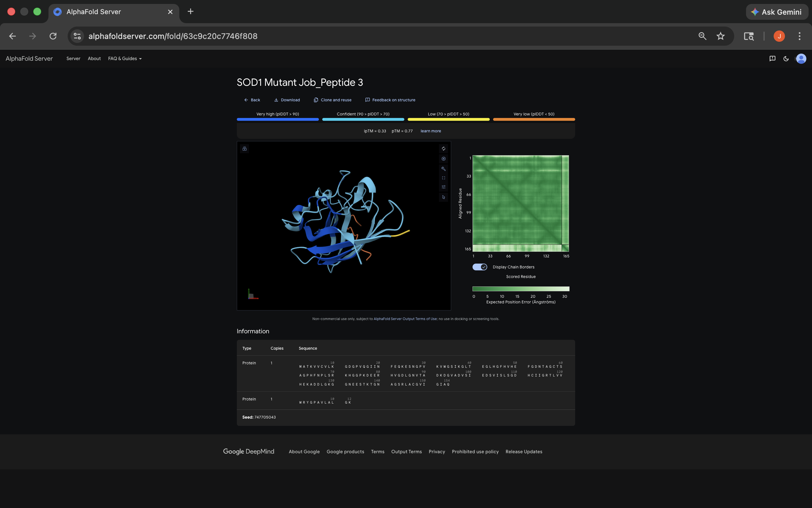The width and height of the screenshot is (812, 508).
Task: Click the screenshot aperture icon in the viewer
Action: tap(443, 159)
